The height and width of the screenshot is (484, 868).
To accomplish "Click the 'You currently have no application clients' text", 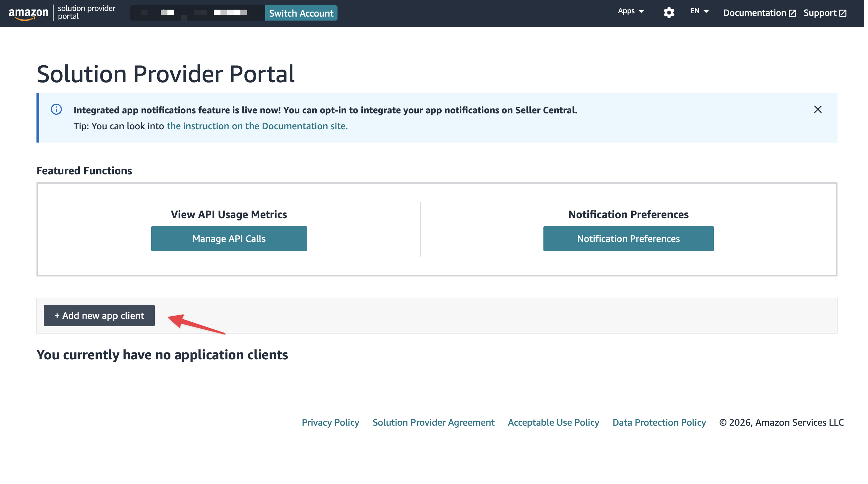I will click(162, 355).
